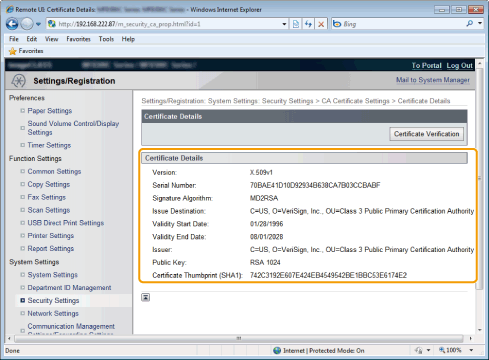Follow the To Portal link
Screen dimensions: 489x360
tap(426, 65)
